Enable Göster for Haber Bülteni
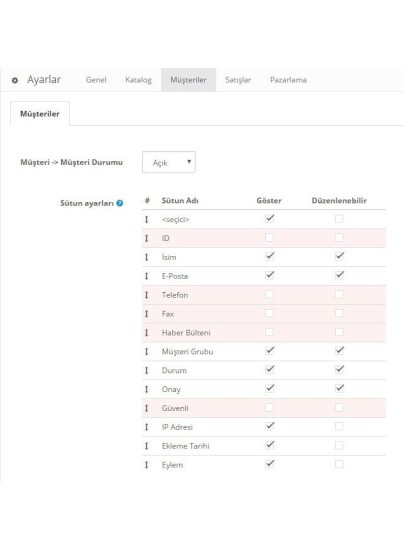 tap(269, 332)
